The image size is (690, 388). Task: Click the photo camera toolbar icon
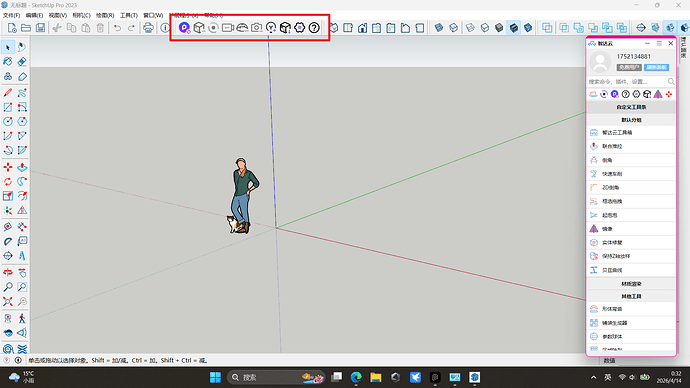click(x=257, y=28)
